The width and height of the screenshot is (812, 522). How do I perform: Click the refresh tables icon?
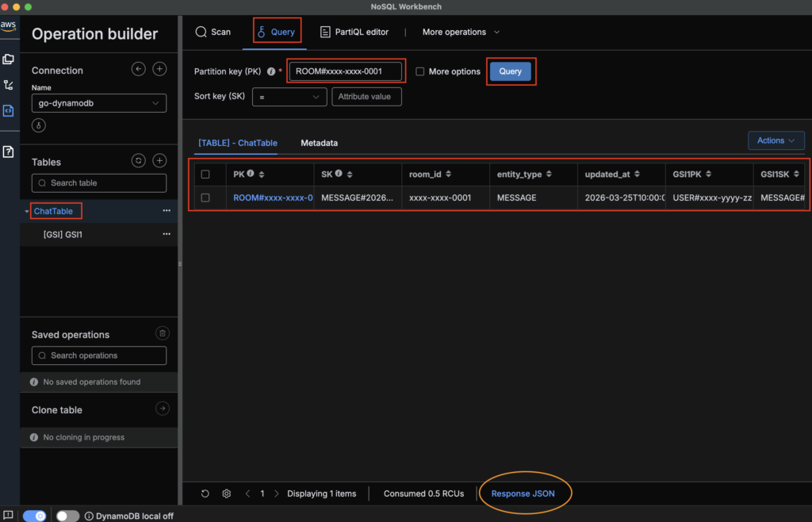click(139, 161)
